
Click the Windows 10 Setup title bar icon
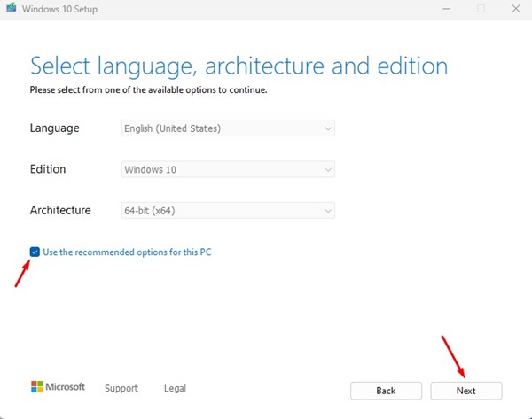12,7
